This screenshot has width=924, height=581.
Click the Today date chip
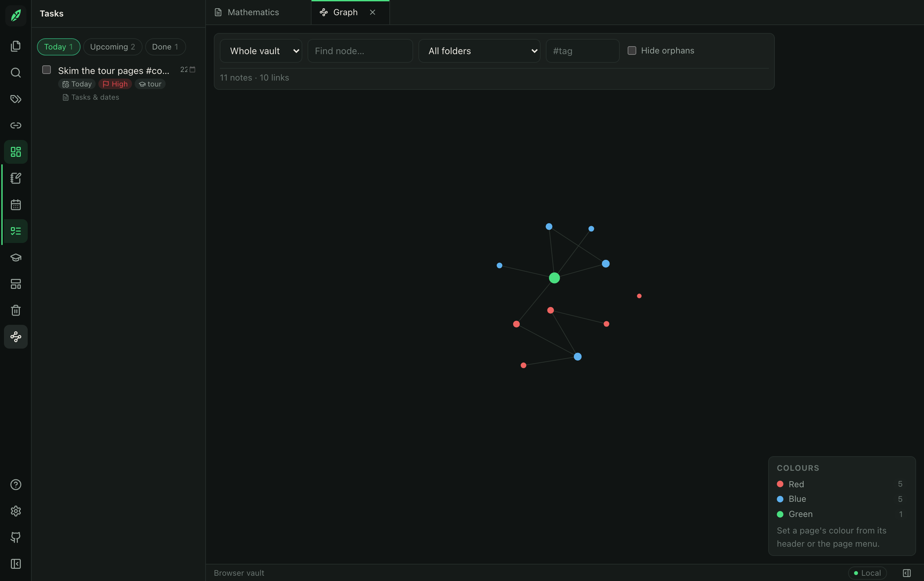click(77, 84)
